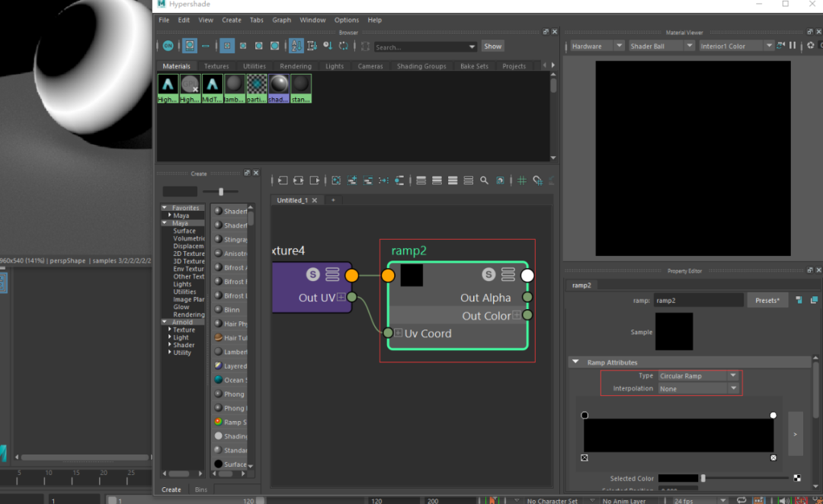Choose the largest swatch size icon
823x504 pixels.
274,46
